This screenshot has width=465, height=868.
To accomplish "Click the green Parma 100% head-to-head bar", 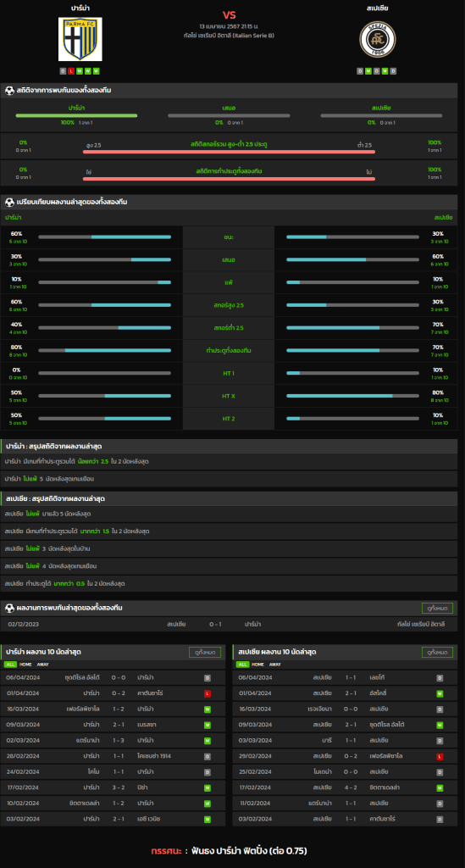I will [x=76, y=115].
